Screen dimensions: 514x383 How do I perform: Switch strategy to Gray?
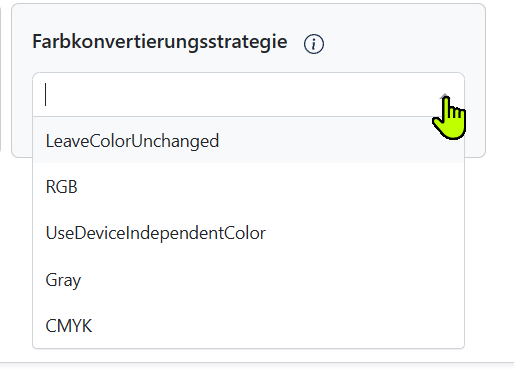248,279
